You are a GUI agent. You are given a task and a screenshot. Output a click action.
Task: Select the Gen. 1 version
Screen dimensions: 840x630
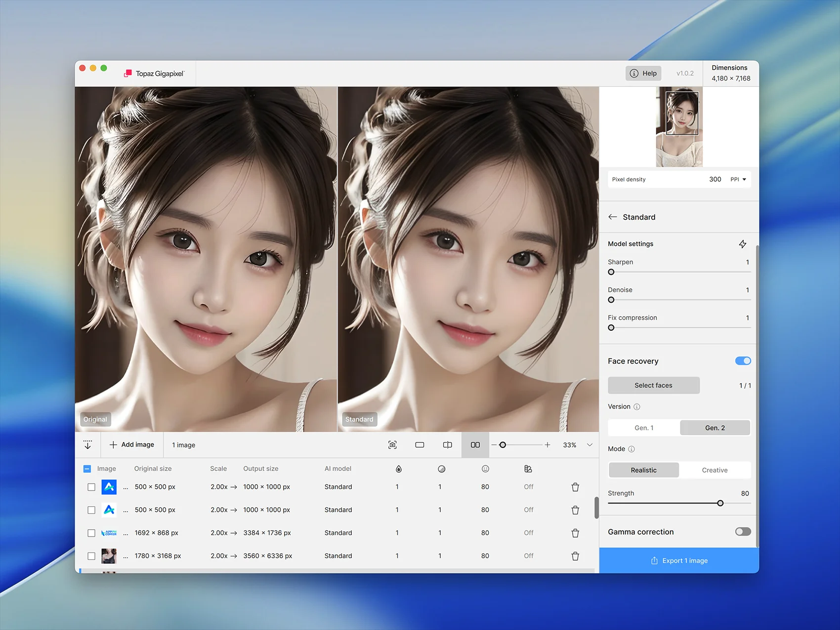[644, 428]
